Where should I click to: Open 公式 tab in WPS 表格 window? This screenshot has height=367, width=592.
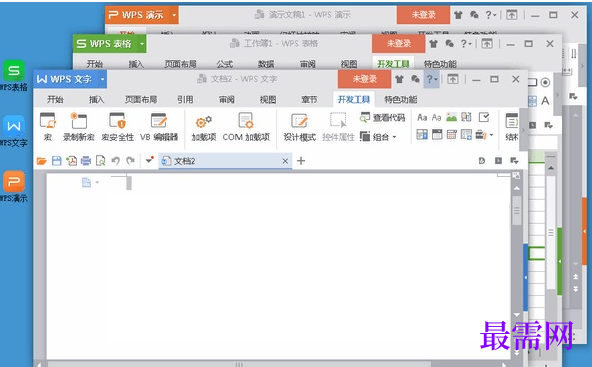click(x=225, y=64)
